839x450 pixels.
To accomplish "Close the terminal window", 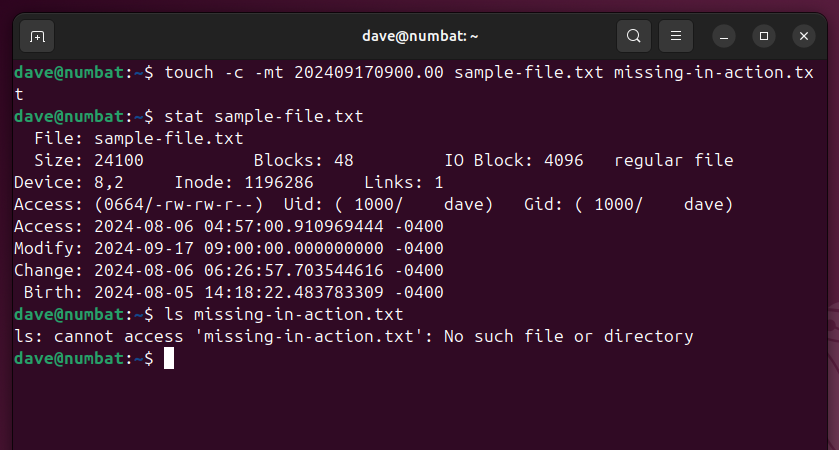I will click(x=804, y=36).
